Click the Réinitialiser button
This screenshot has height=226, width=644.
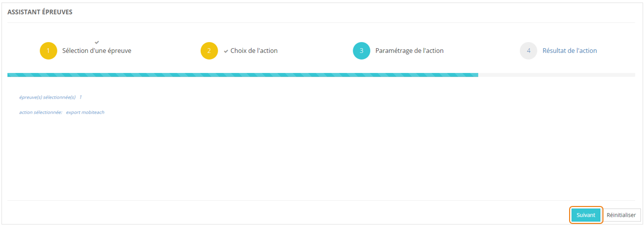[621, 215]
